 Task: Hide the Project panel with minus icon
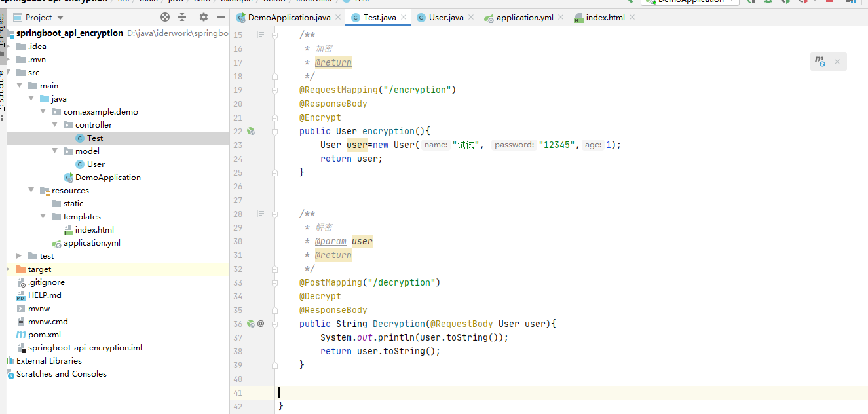click(221, 18)
